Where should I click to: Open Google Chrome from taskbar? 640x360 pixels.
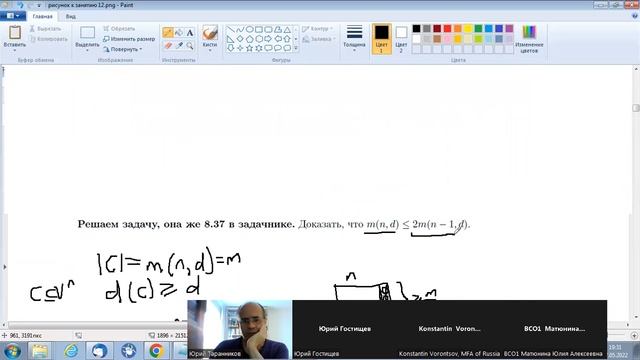pyautogui.click(x=156, y=351)
